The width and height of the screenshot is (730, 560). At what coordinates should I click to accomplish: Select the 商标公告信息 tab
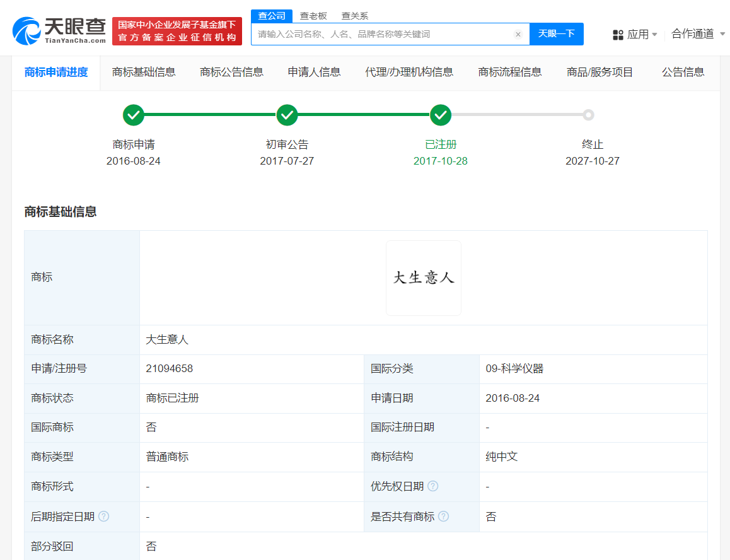click(x=232, y=73)
